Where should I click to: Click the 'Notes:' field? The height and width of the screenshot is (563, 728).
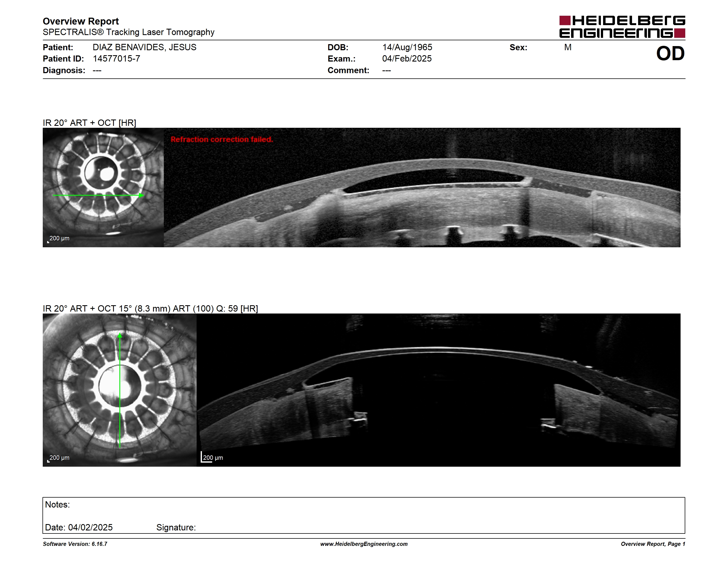coord(57,505)
